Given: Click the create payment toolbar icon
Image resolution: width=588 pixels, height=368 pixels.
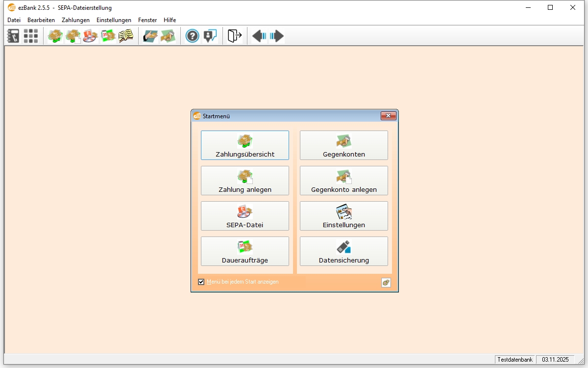Looking at the screenshot, I should (x=73, y=36).
